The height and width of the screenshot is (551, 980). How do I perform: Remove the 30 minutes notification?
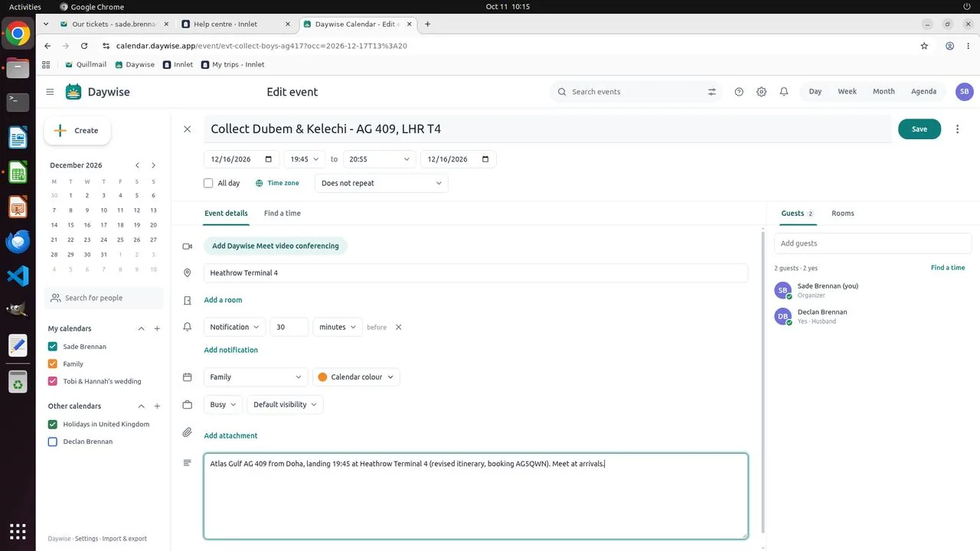coord(398,327)
